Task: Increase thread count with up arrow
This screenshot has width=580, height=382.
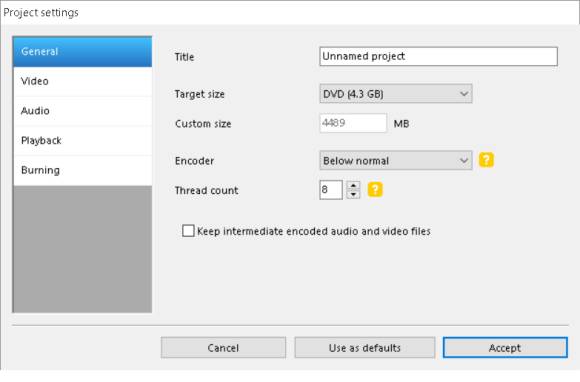Action: pos(354,186)
